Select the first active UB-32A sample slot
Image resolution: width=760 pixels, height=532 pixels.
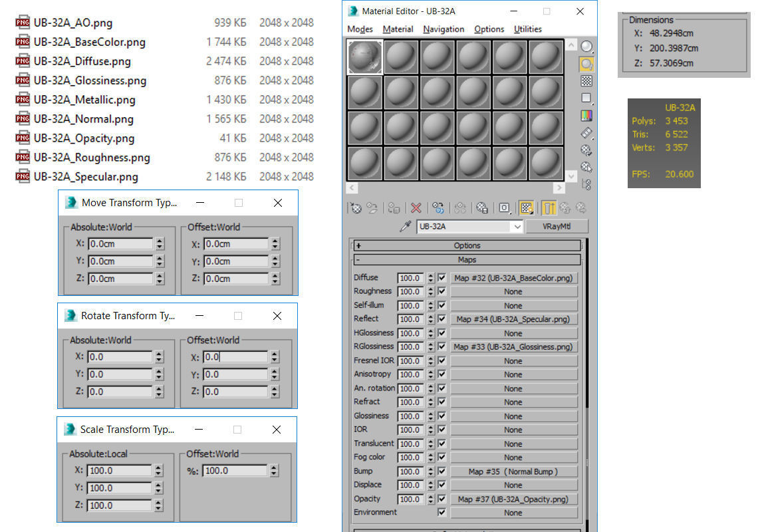point(365,57)
